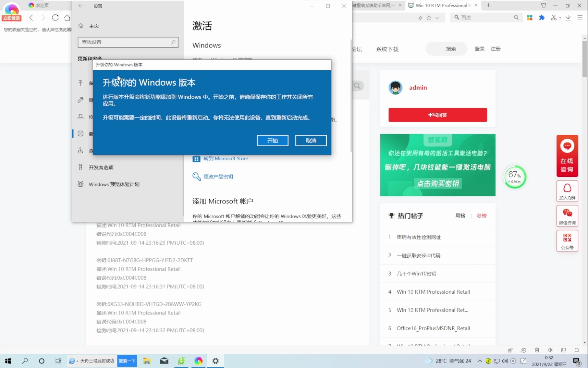The height and width of the screenshot is (368, 588).
Task: Open the screenshot scissors tool
Action: (553, 18)
